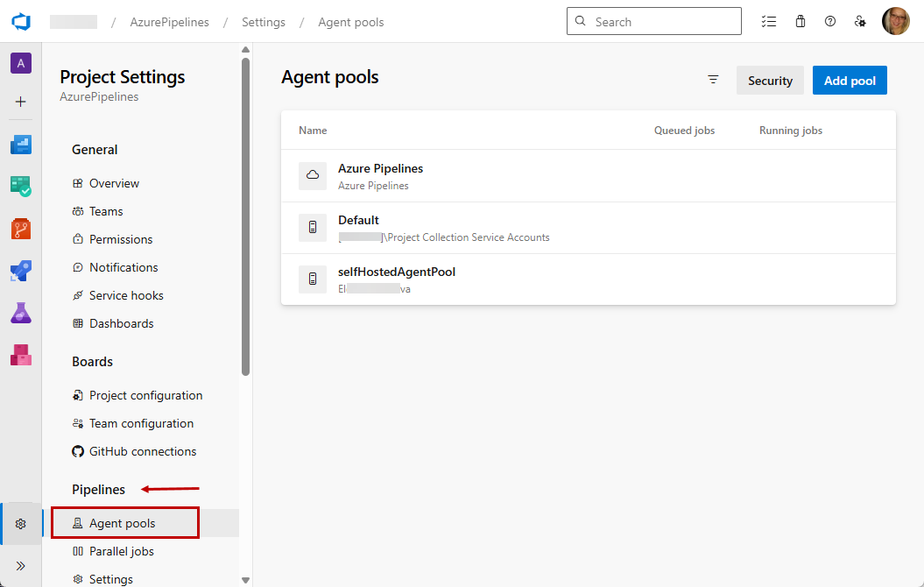Select Service hooks menu item

126,296
